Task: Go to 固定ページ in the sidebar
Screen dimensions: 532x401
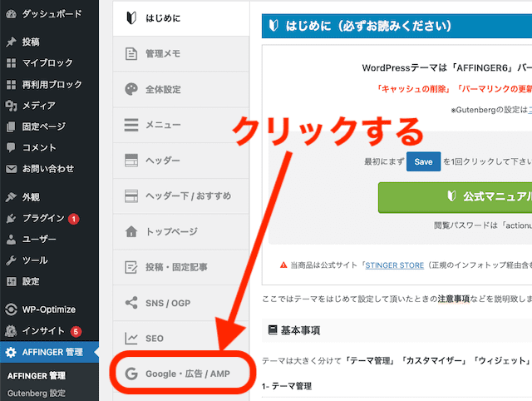Action: click(x=50, y=126)
